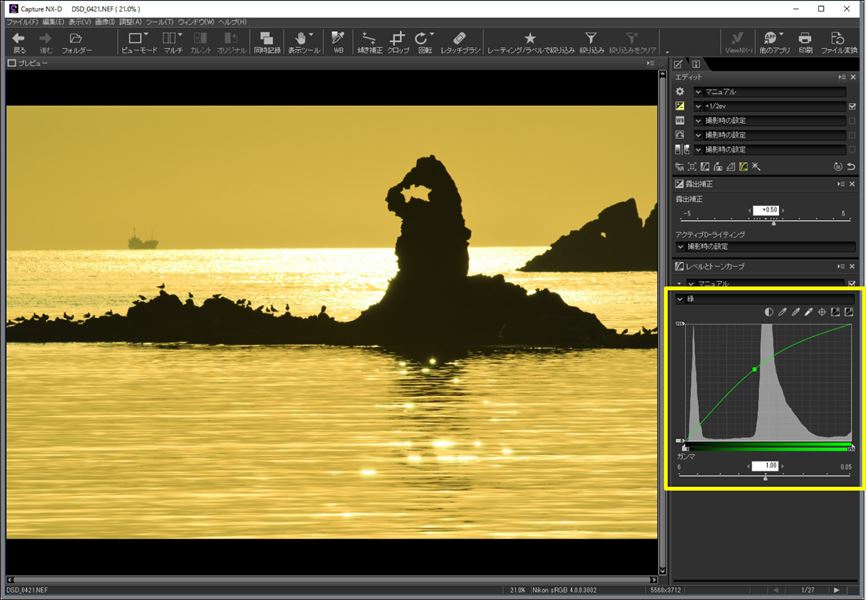Open the Picture Control 撮影時の設定 dropdown

pos(770,135)
